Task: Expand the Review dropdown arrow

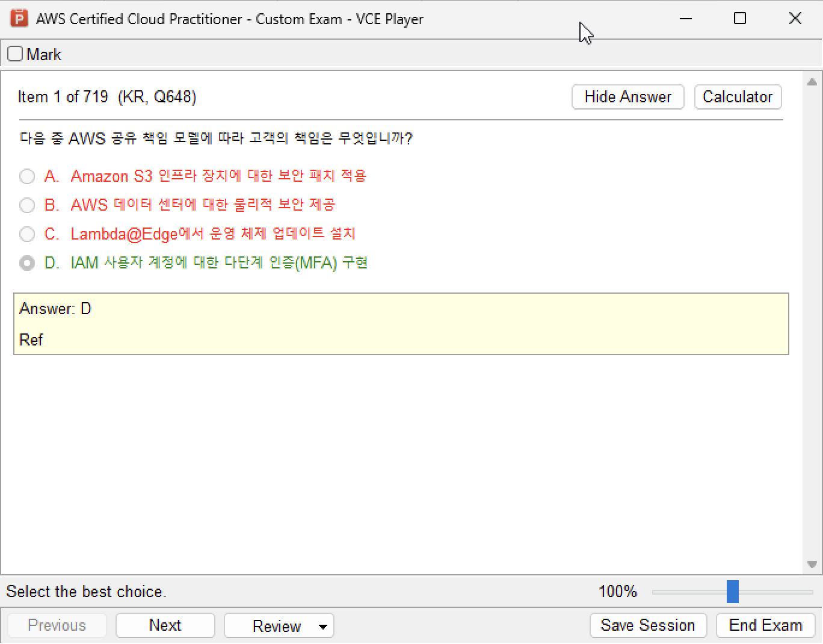Action: 323,627
